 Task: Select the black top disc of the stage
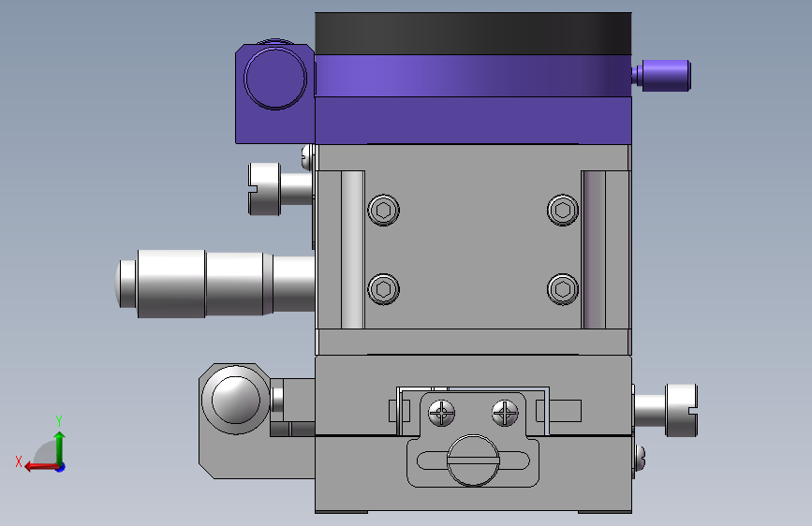473,34
